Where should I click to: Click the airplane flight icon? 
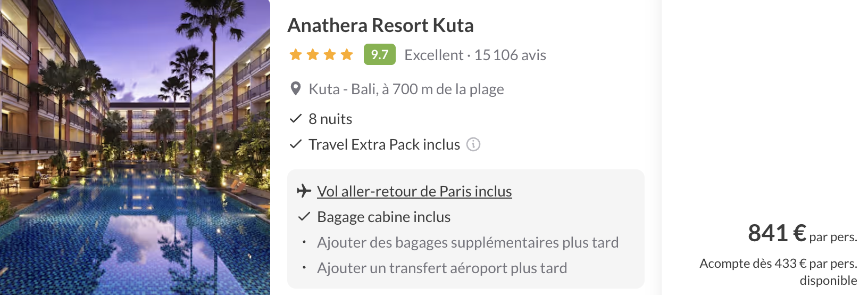304,191
